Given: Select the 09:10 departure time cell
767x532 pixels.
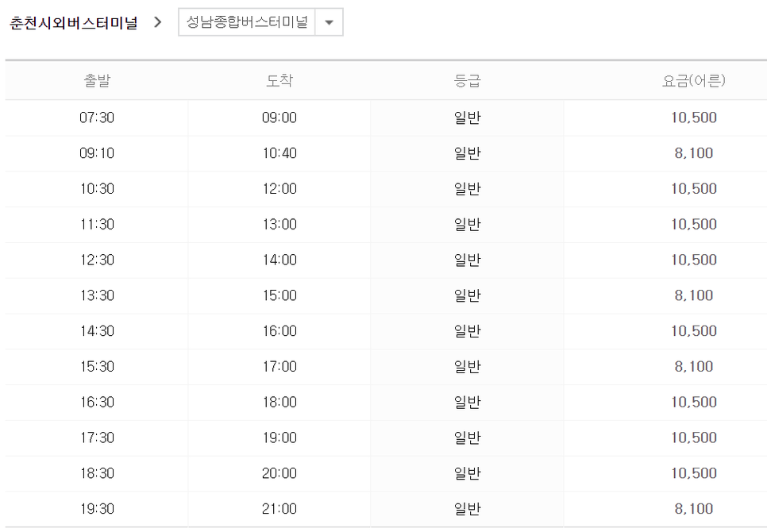Looking at the screenshot, I should point(97,153).
